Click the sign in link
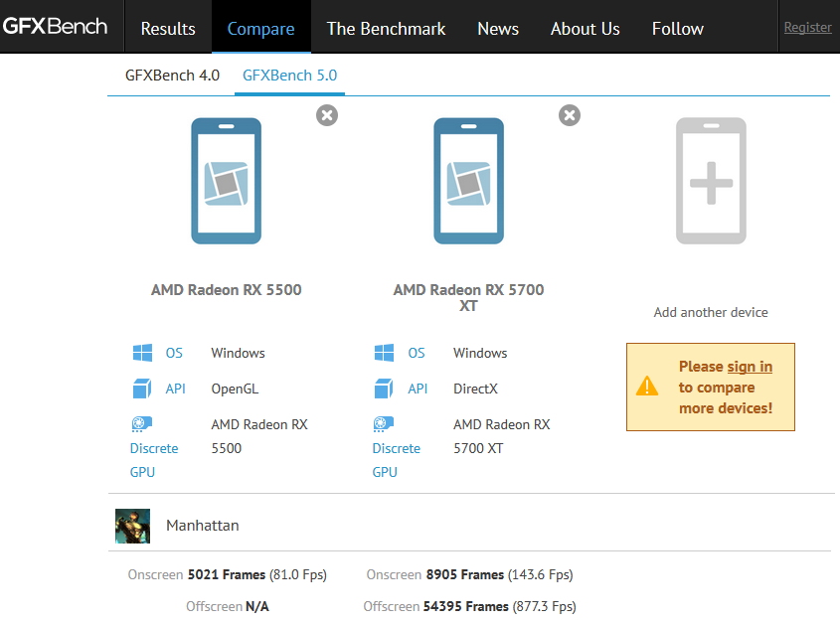The width and height of the screenshot is (840, 624). point(750,367)
